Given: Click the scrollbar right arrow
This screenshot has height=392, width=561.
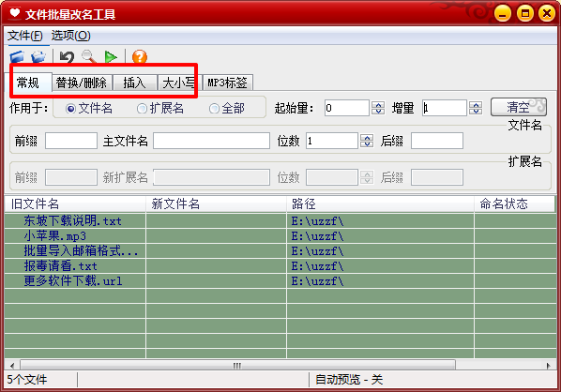Looking at the screenshot, I should [549, 365].
